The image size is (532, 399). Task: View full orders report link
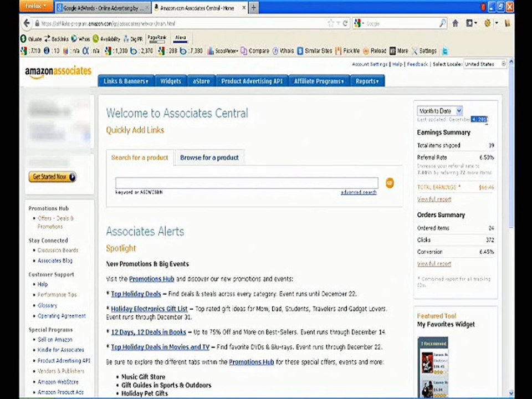click(x=434, y=264)
